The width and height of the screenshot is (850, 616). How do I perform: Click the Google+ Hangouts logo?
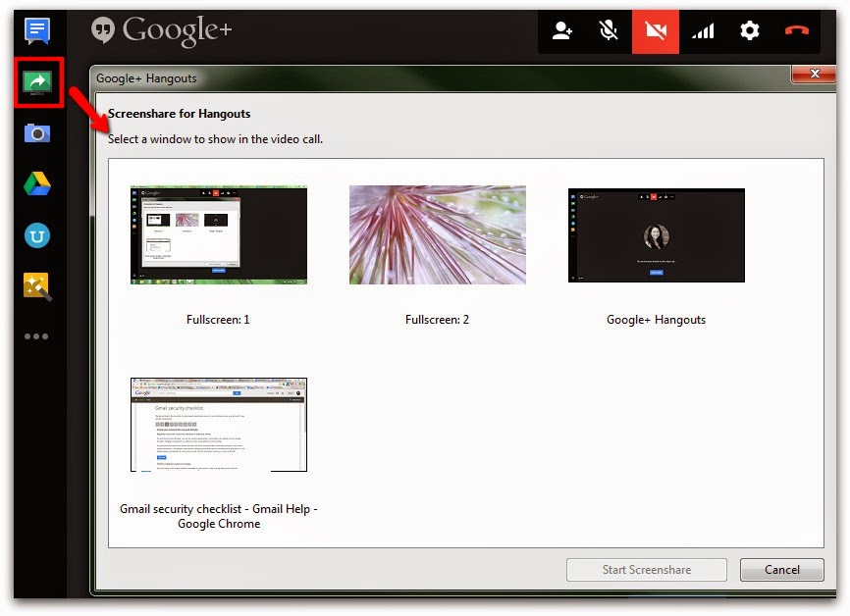coord(162,30)
